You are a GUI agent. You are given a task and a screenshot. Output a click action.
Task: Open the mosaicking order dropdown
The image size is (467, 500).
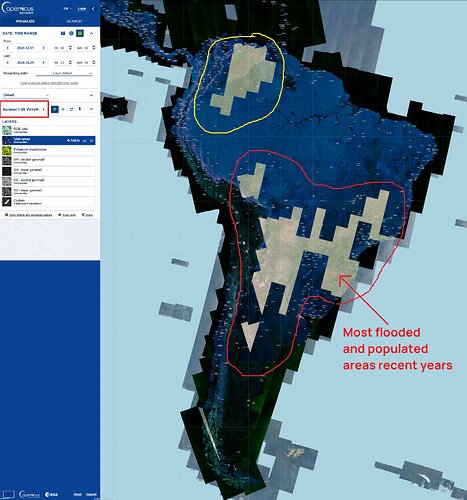64,73
